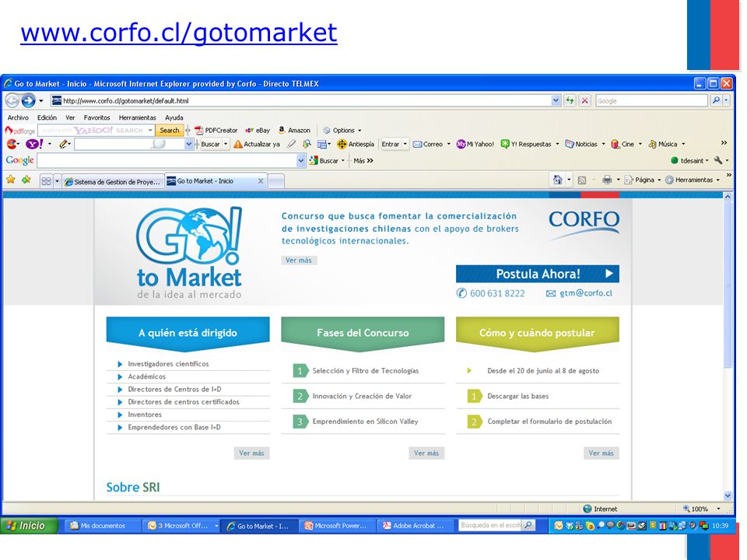Switch to Adobe Acrobat taskbar item

(x=416, y=526)
